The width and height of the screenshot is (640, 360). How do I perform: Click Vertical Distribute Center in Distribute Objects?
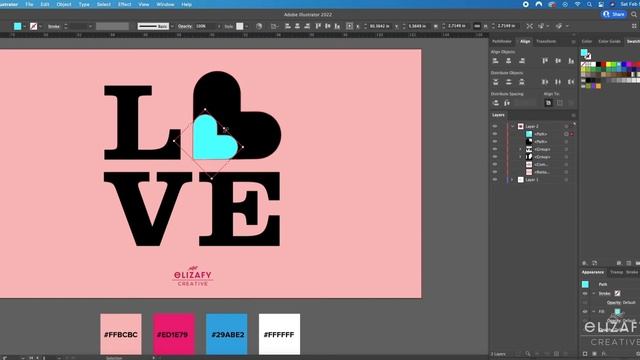coord(509,82)
